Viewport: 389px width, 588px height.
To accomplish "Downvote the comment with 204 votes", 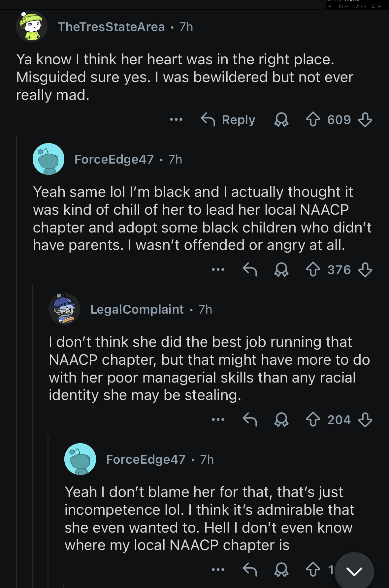I will pyautogui.click(x=365, y=420).
